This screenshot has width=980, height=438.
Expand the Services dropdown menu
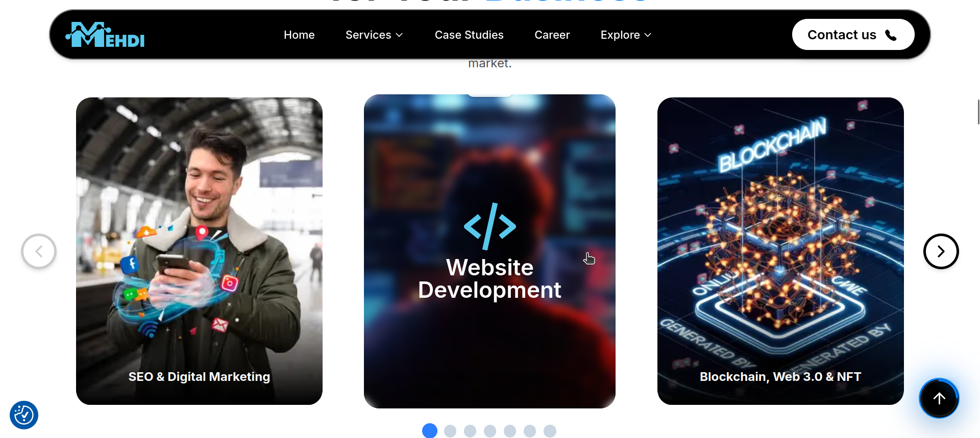374,35
